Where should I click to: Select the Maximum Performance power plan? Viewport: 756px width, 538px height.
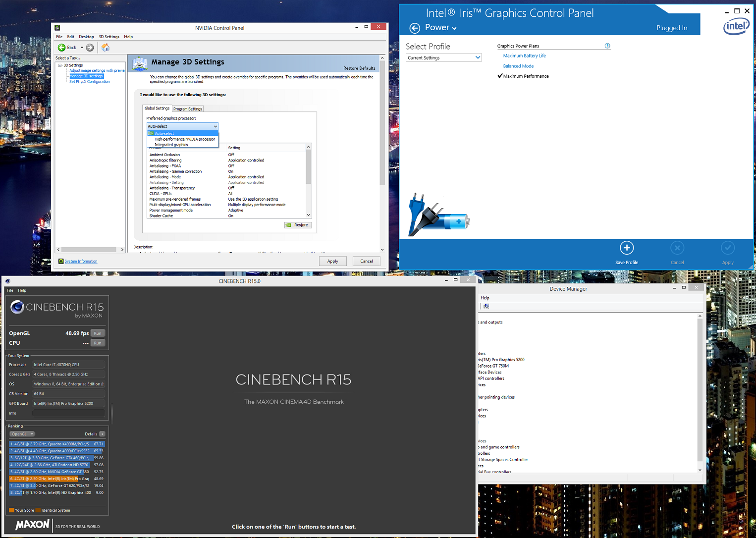tap(526, 76)
